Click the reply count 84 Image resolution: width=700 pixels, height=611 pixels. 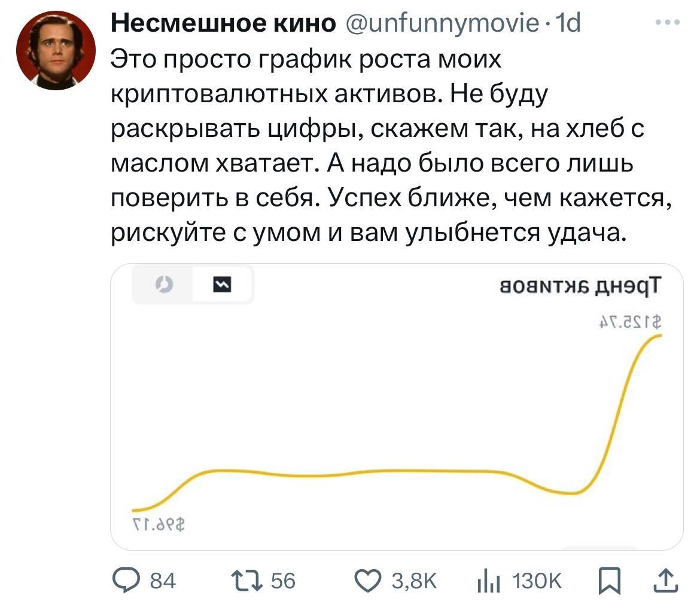tap(162, 581)
